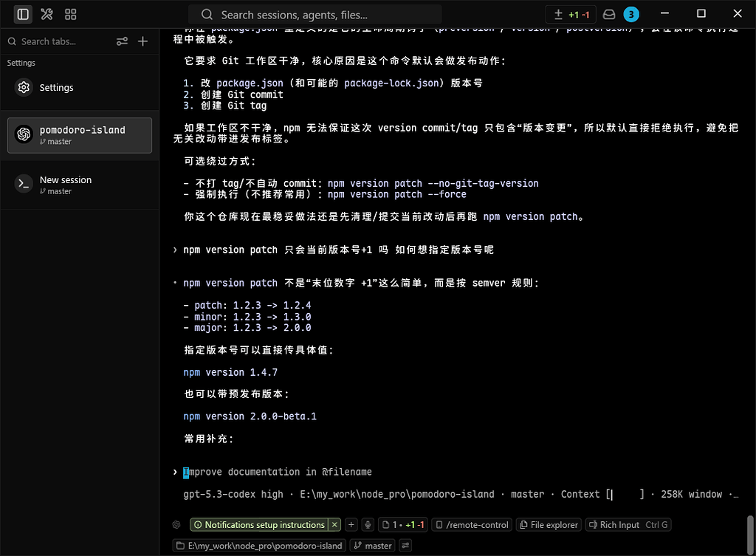Click the master branch label under pomodoro-island

pyautogui.click(x=55, y=142)
